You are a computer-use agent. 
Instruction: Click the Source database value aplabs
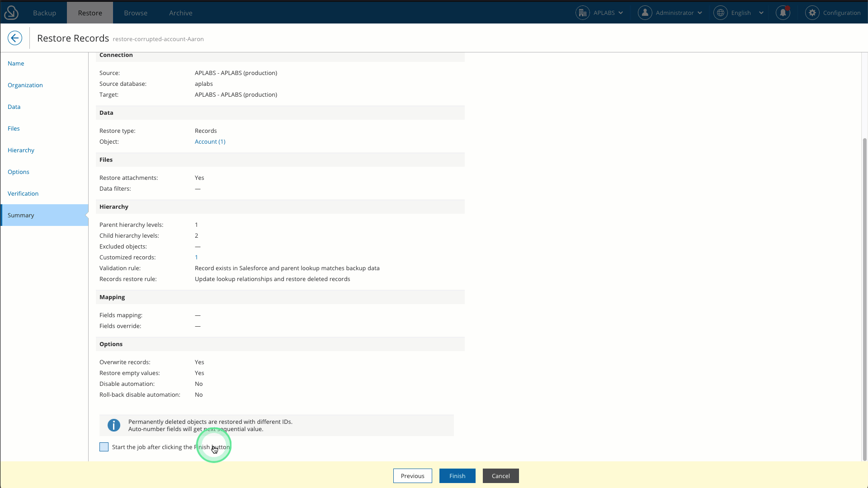204,84
